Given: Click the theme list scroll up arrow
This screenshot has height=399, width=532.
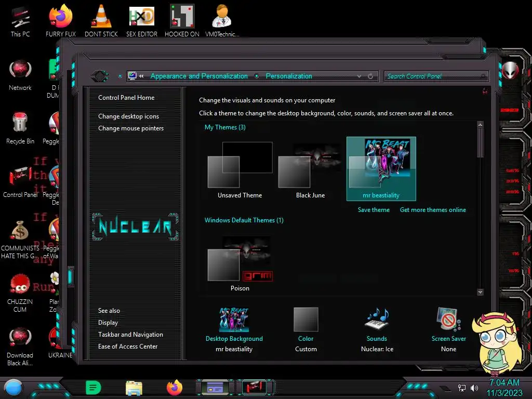Looking at the screenshot, I should 480,125.
